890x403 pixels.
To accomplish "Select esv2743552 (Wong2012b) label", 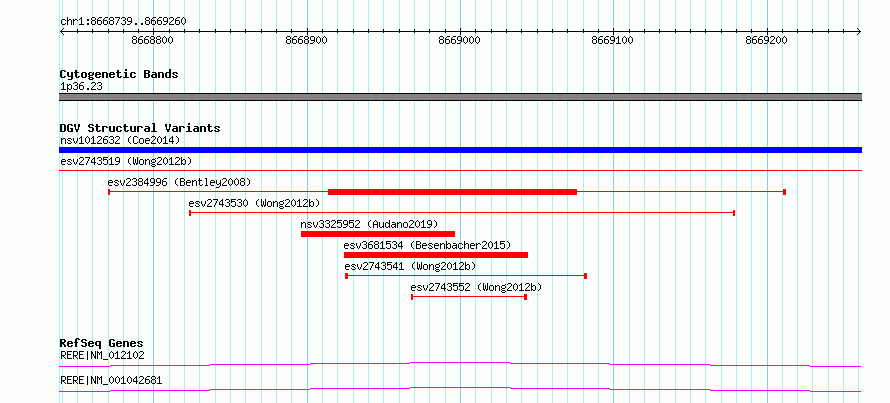I will 476,287.
